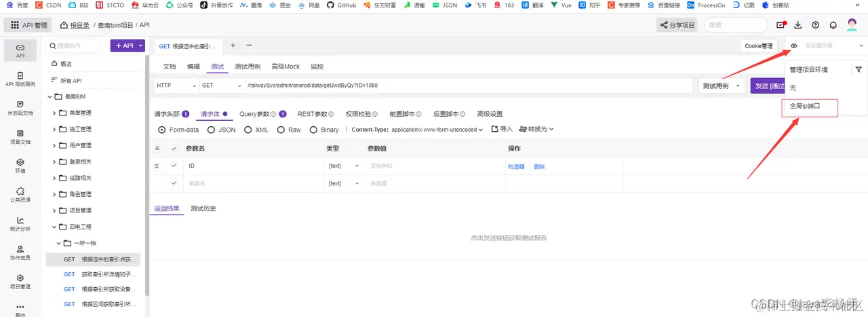Switch to 测试历史 tab
This screenshot has width=868, height=317.
203,208
